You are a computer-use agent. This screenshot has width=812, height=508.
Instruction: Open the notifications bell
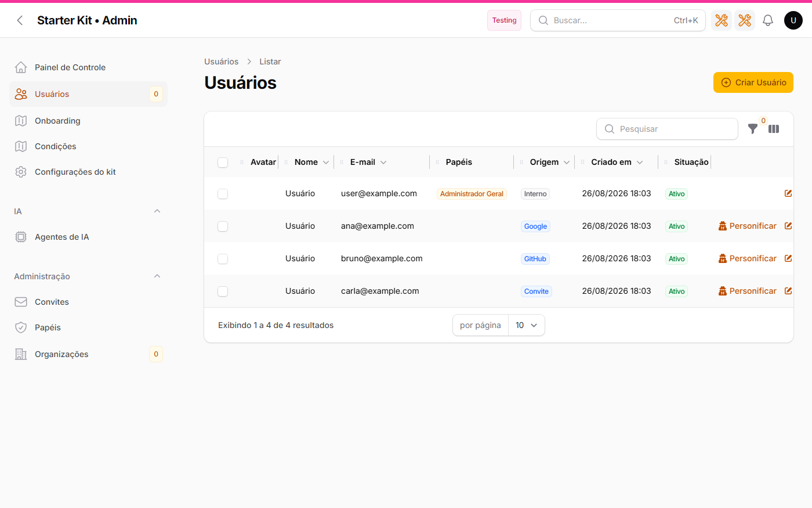tap(768, 20)
